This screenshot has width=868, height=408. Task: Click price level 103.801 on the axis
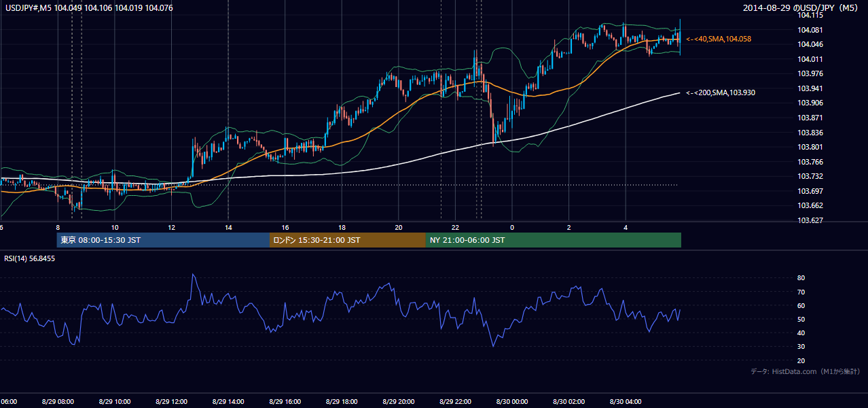(810, 147)
